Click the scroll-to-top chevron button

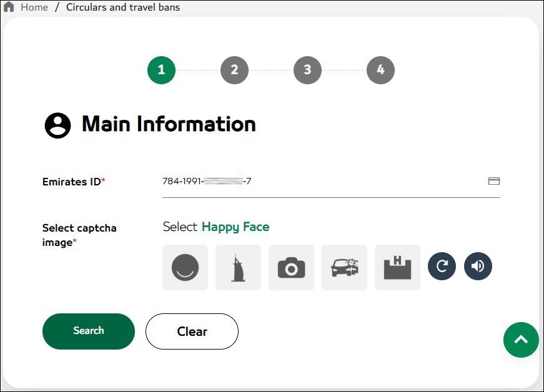521,340
